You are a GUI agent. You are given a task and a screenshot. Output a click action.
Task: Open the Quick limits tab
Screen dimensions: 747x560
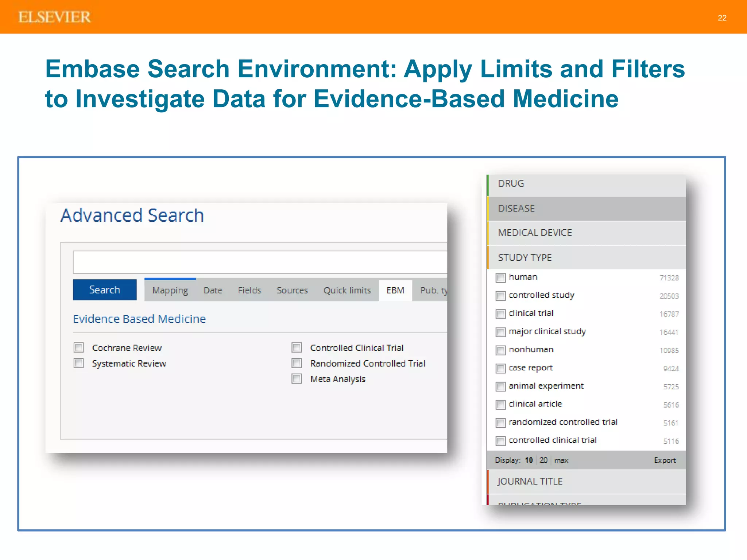click(347, 290)
